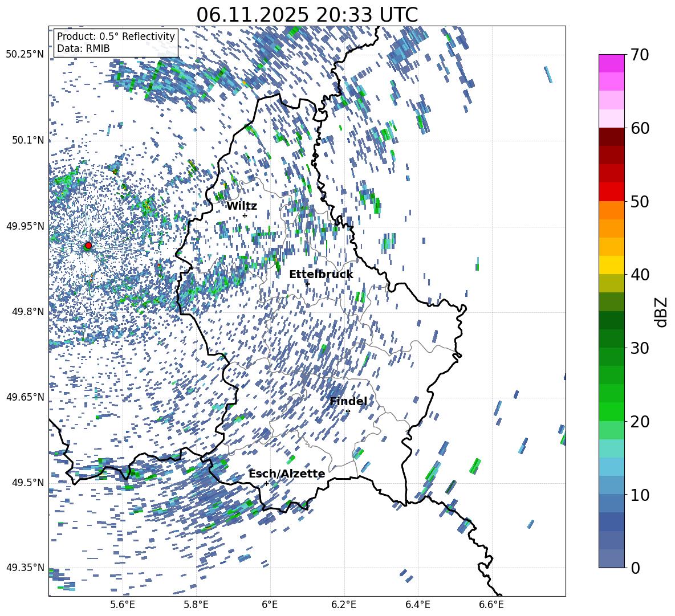Click the Ettelbruck station cross marker
675x616 pixels.
click(307, 284)
